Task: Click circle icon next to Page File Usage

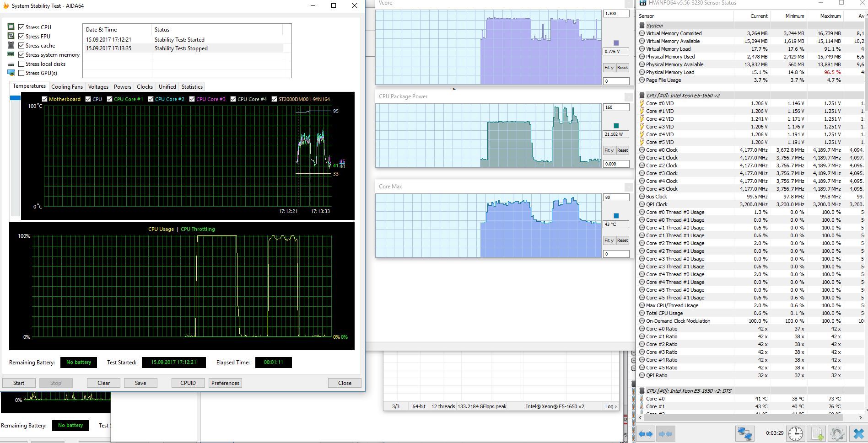Action: [642, 80]
